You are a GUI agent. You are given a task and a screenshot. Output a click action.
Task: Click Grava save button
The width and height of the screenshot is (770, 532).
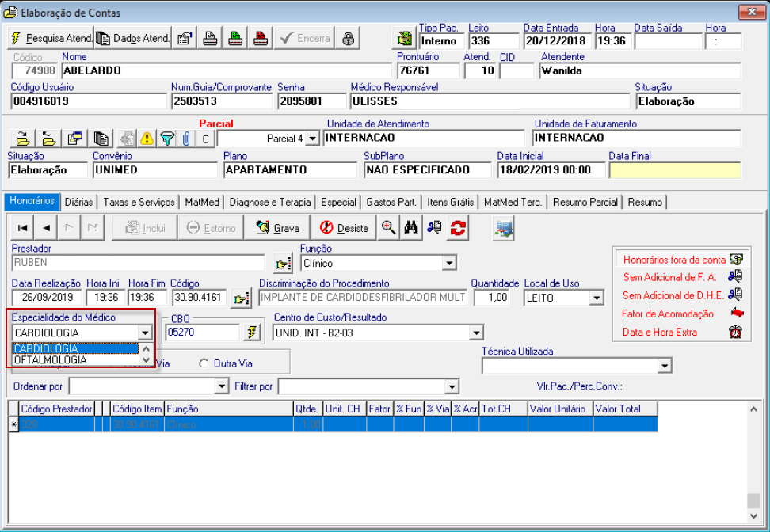pyautogui.click(x=277, y=228)
